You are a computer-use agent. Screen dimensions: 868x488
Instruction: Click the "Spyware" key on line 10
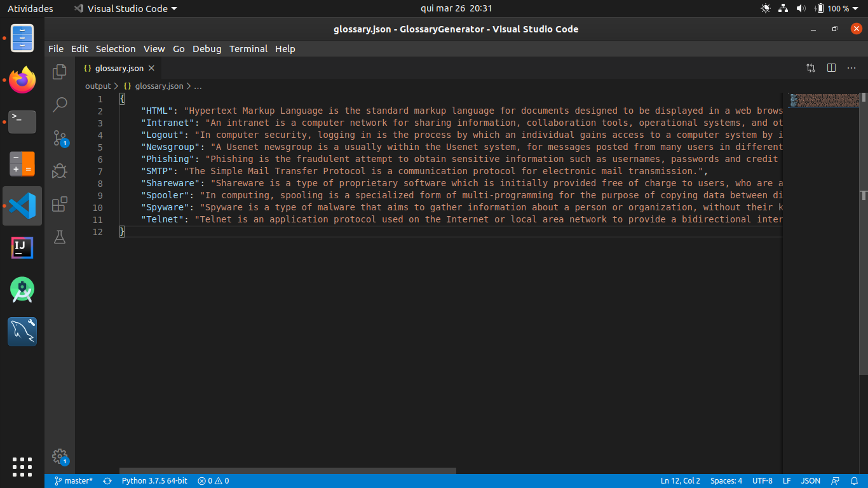point(165,207)
